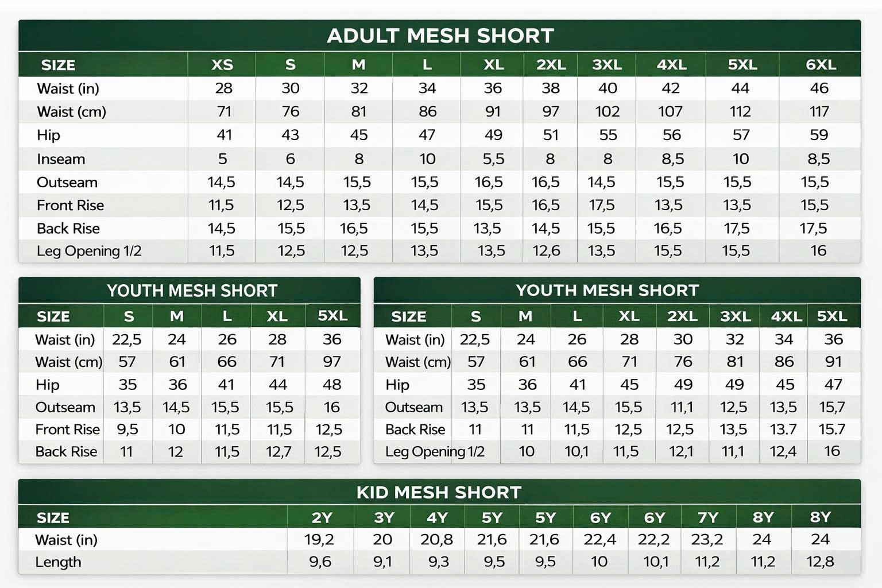
Task: Click the Adult Mesh Short table title
Action: pyautogui.click(x=440, y=36)
